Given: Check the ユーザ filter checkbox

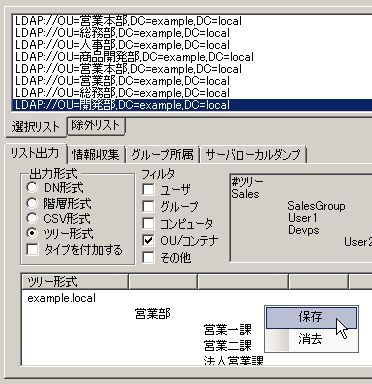Looking at the screenshot, I should [148, 189].
